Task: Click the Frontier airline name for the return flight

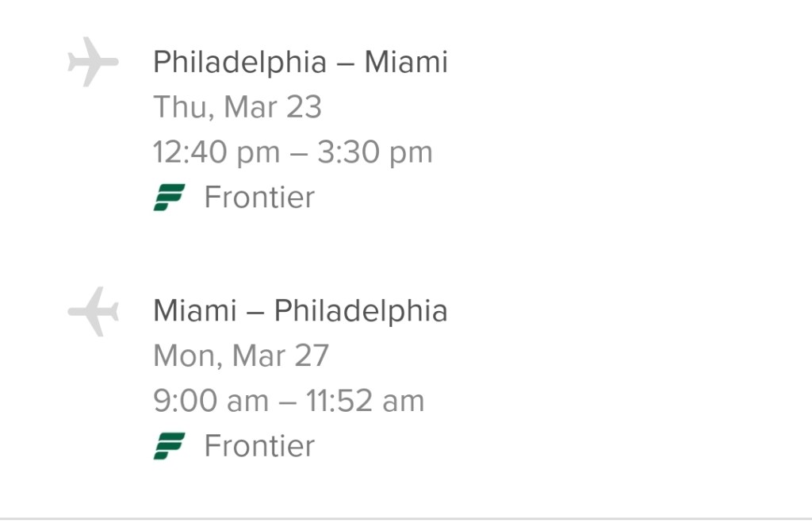Action: pyautogui.click(x=259, y=445)
